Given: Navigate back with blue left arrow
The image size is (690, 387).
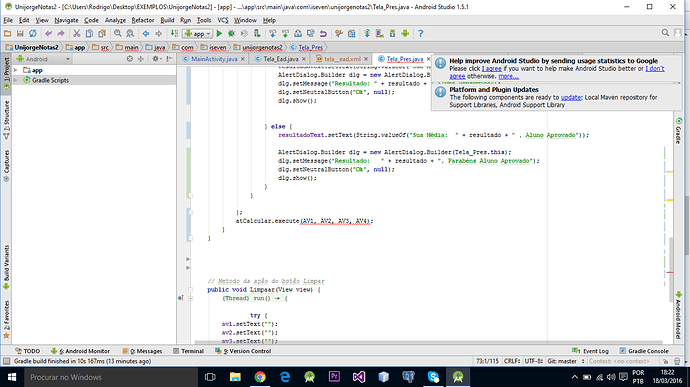Looking at the screenshot, I should (146, 33).
